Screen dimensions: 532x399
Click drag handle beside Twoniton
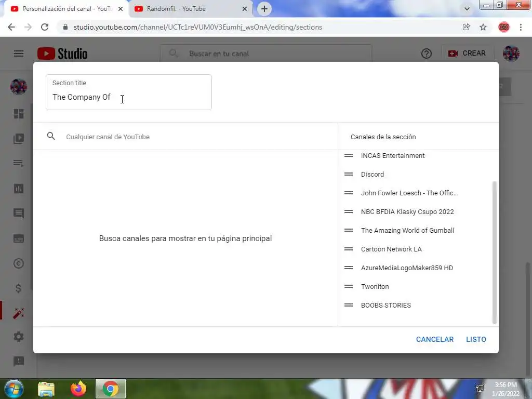click(349, 286)
